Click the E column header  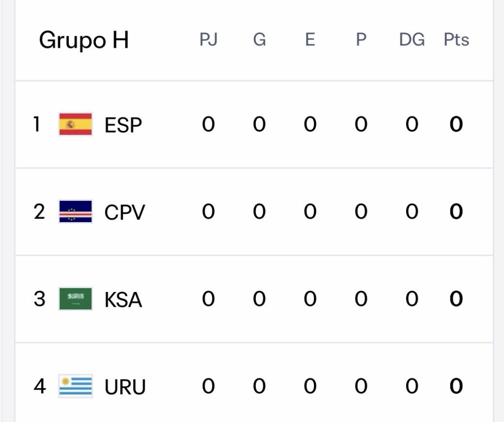click(x=310, y=40)
